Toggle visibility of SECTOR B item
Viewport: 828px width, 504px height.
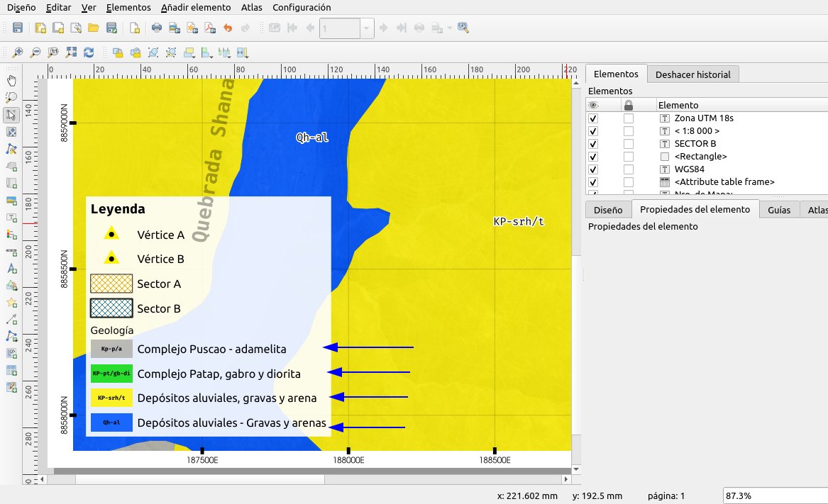(x=593, y=144)
